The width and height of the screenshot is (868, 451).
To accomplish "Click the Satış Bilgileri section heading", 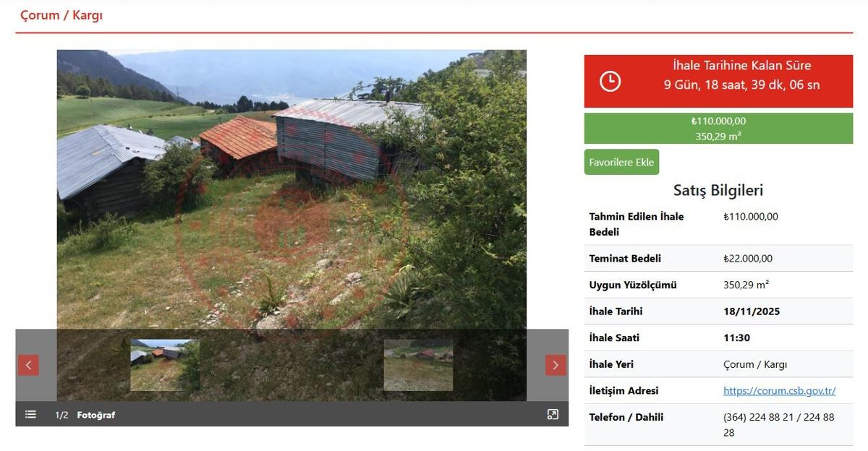I will pyautogui.click(x=718, y=190).
